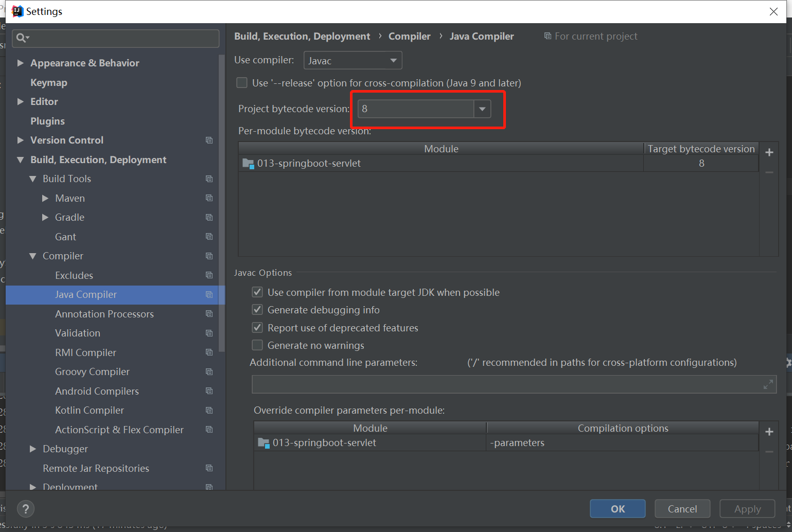The width and height of the screenshot is (792, 532).
Task: Click the minus icon beside Compilation options table
Action: pyautogui.click(x=769, y=452)
